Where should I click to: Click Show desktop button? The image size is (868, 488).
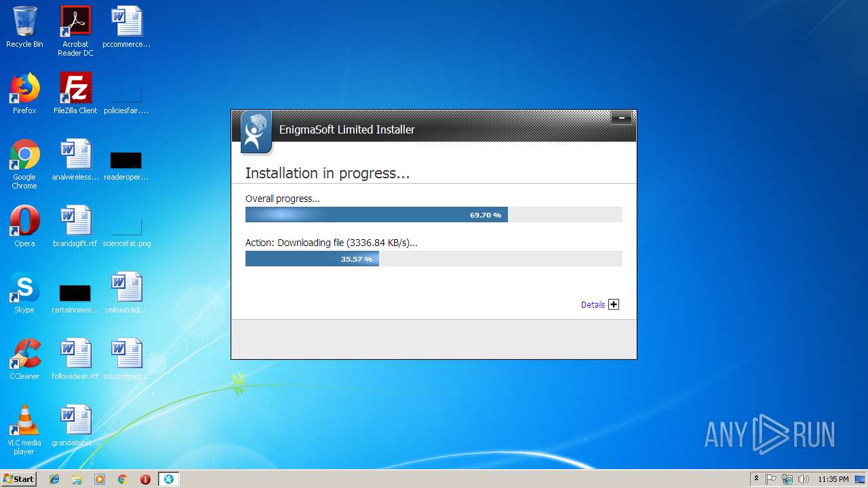click(x=861, y=479)
